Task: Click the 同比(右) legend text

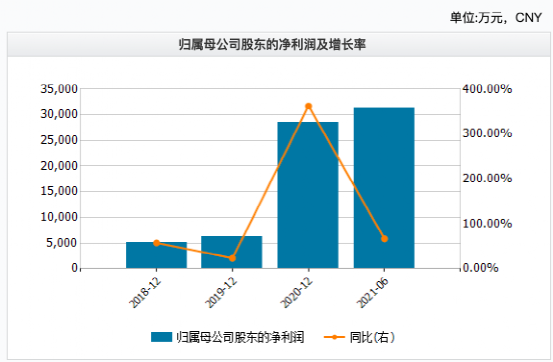Action: [x=372, y=337]
